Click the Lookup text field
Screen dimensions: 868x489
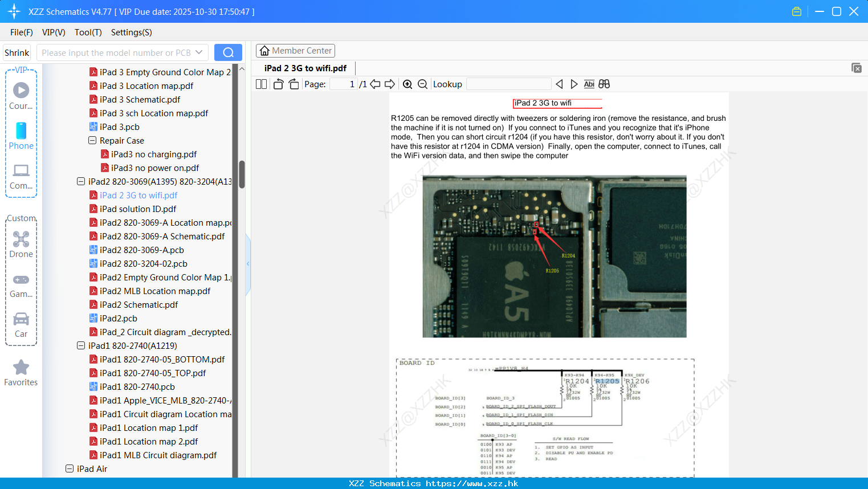(x=509, y=84)
